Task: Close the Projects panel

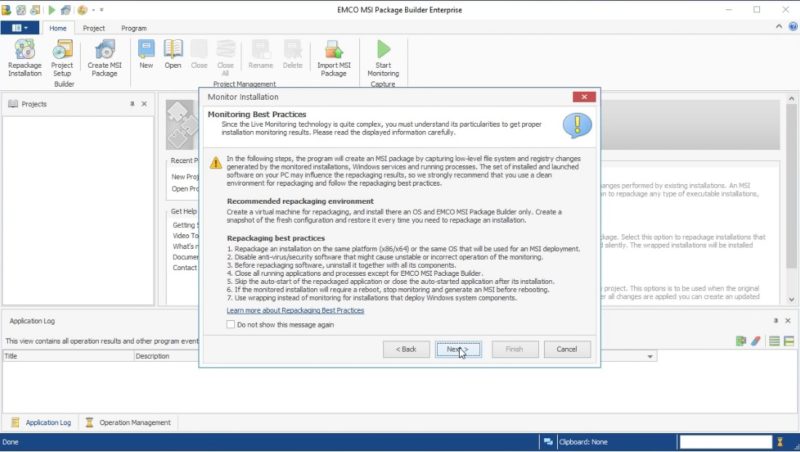Action: [x=144, y=104]
